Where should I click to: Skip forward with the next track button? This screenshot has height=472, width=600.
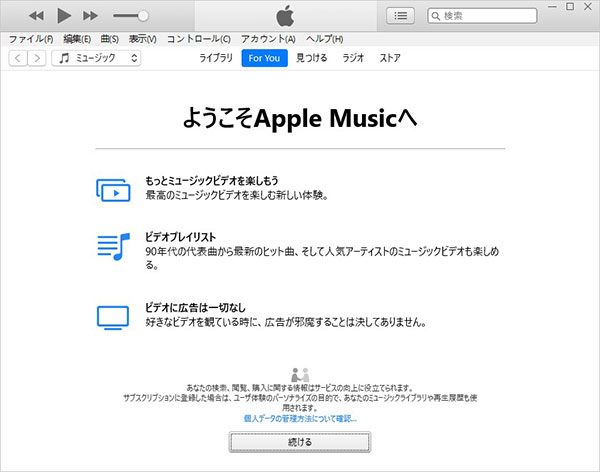point(90,16)
